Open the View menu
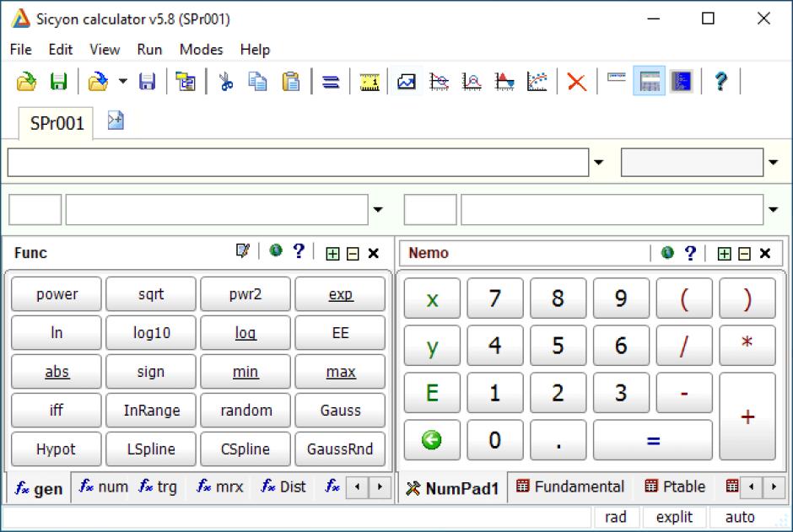This screenshot has width=793, height=532. [x=105, y=50]
